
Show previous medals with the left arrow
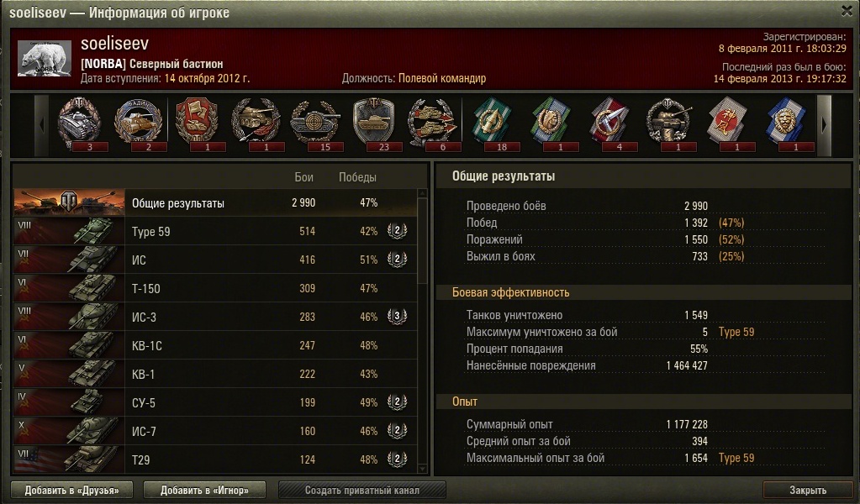[42, 125]
